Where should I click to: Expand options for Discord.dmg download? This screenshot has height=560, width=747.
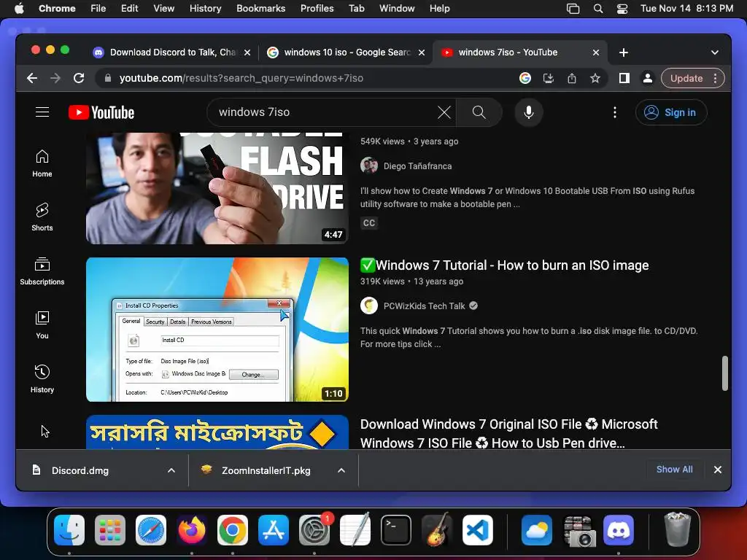pos(171,470)
